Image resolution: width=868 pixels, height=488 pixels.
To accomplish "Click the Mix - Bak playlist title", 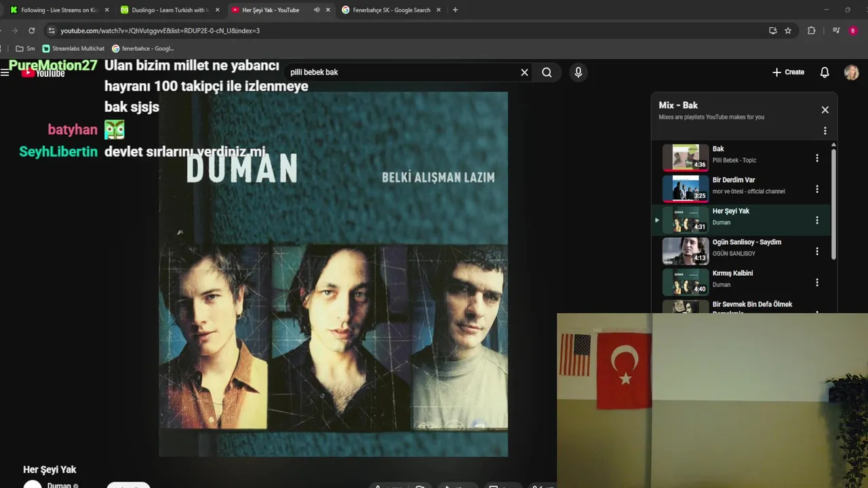I will point(678,105).
